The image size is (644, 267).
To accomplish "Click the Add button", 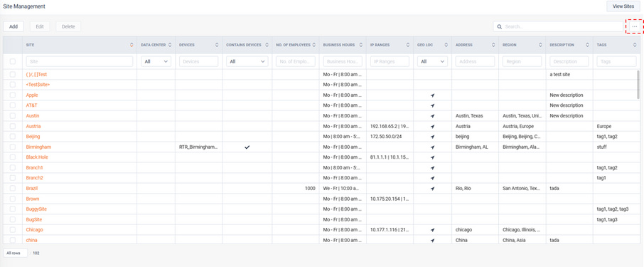I will 14,26.
